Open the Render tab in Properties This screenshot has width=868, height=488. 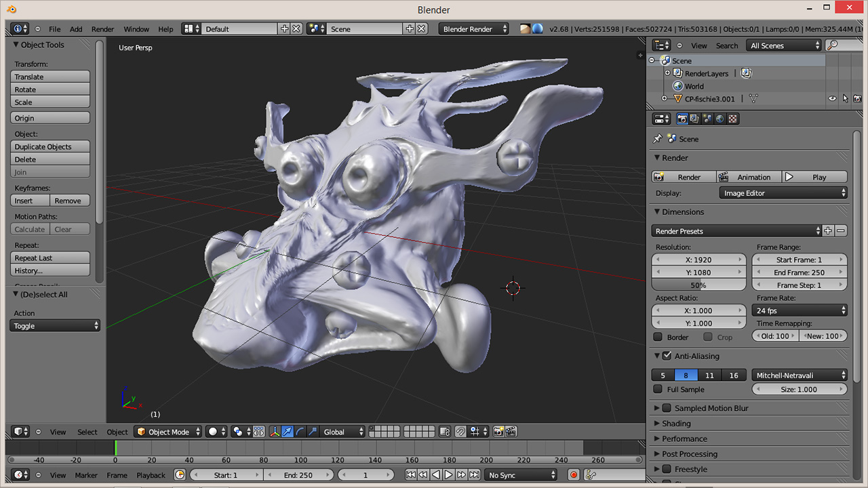(682, 119)
